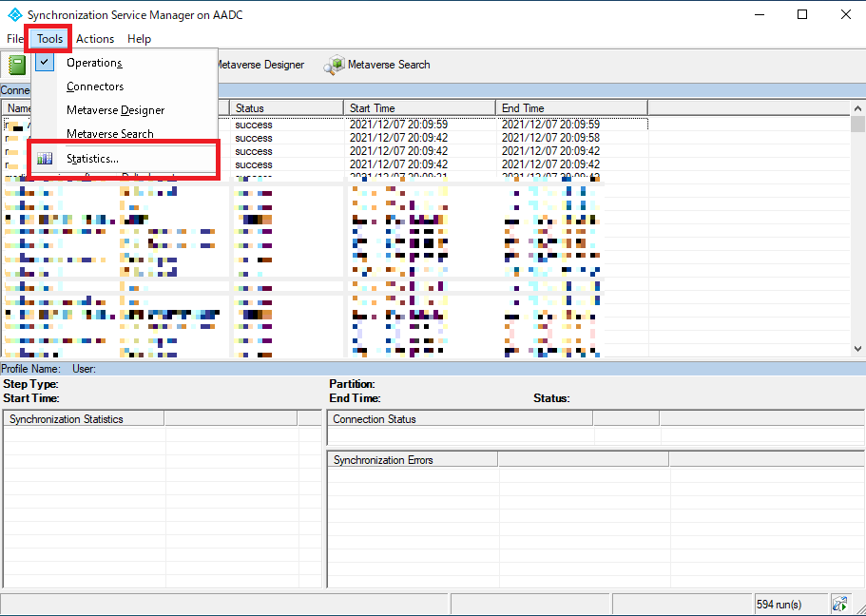Click the green Operations book icon
This screenshot has height=616, width=866.
pos(17,66)
